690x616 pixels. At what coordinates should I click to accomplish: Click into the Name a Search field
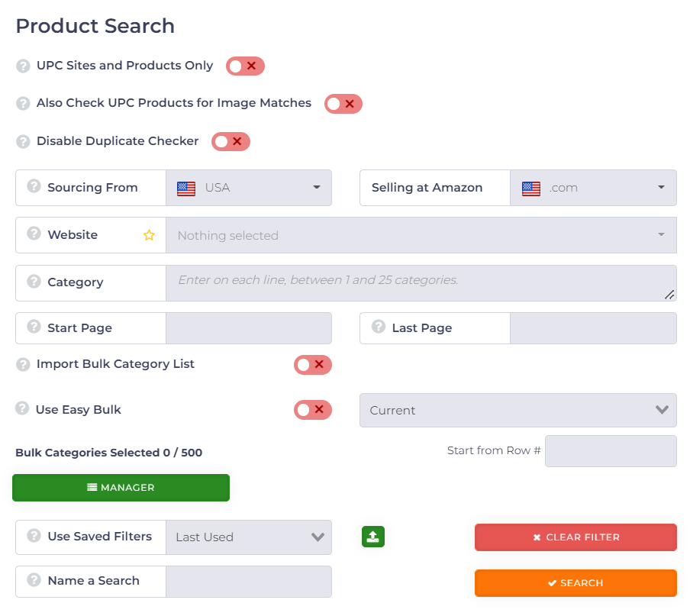click(249, 582)
